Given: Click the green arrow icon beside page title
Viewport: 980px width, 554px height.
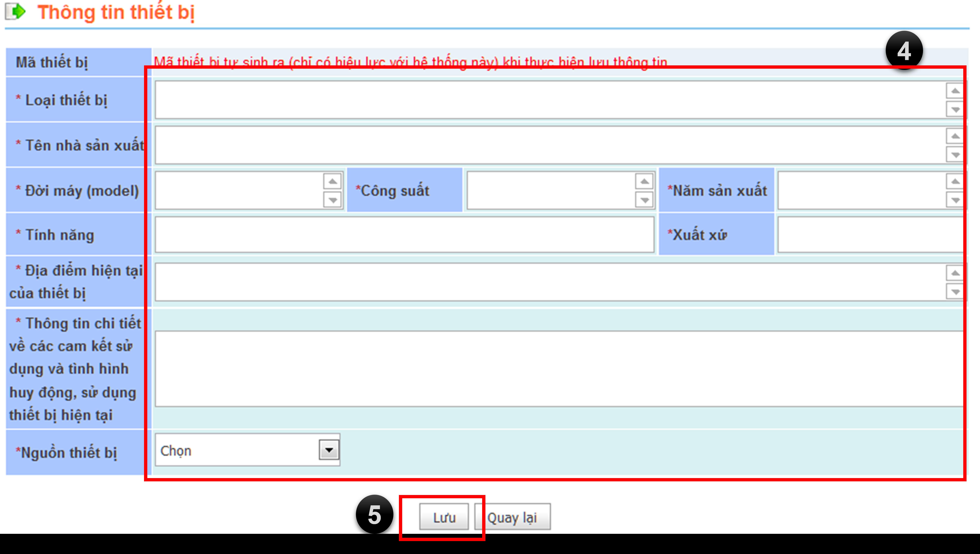Looking at the screenshot, I should [x=16, y=11].
